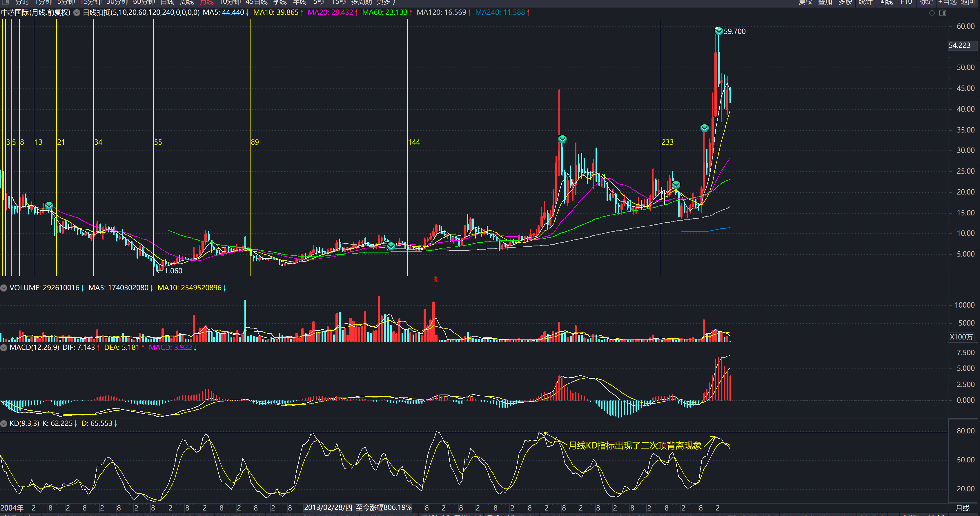Switch to the 30分钟 period
980x516 pixels.
117,2
